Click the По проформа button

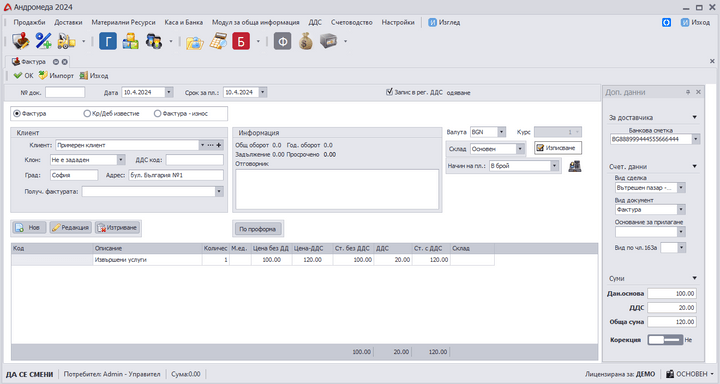pos(258,229)
